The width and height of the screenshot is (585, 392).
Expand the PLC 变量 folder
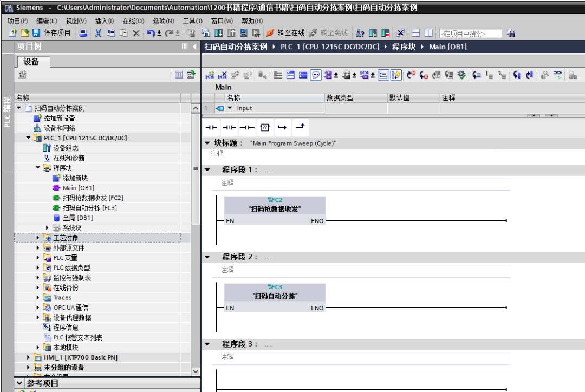click(x=38, y=258)
